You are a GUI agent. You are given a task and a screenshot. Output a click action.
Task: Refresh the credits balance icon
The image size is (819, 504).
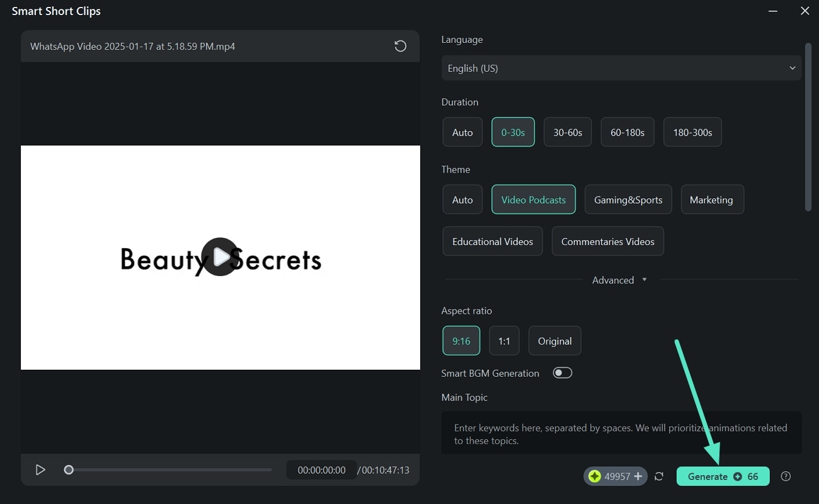click(x=659, y=476)
